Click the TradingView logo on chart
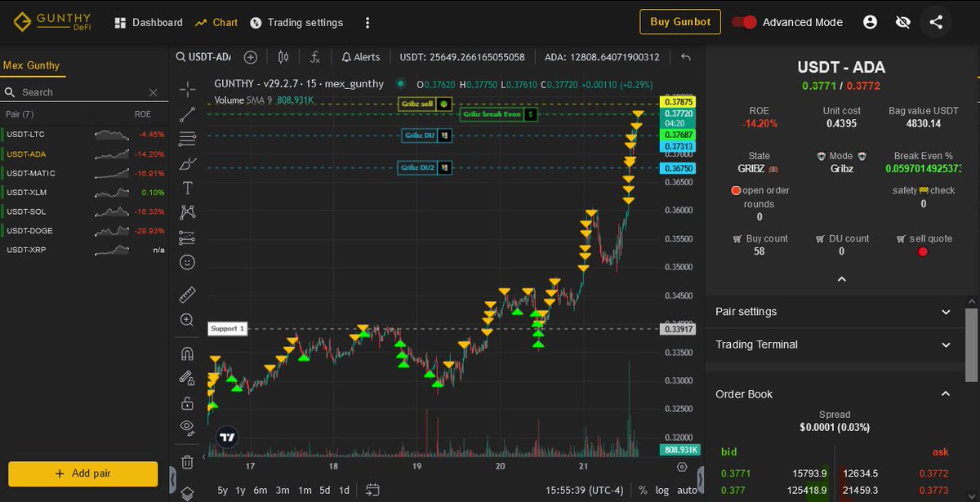This screenshot has height=502, width=980. [x=228, y=437]
